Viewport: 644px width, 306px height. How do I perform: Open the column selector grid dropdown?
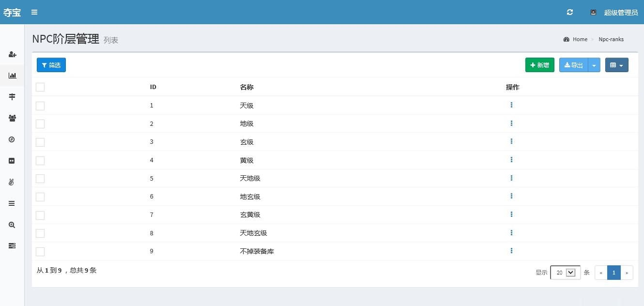click(616, 65)
